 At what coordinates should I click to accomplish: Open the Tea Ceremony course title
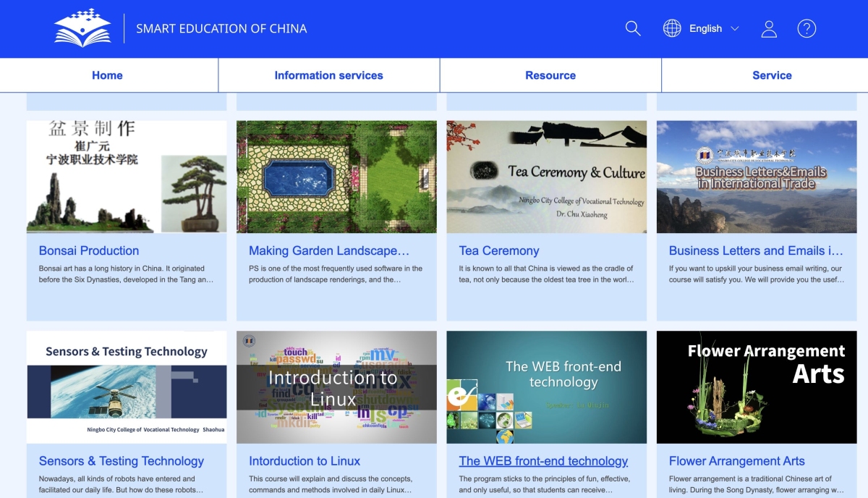coord(499,251)
